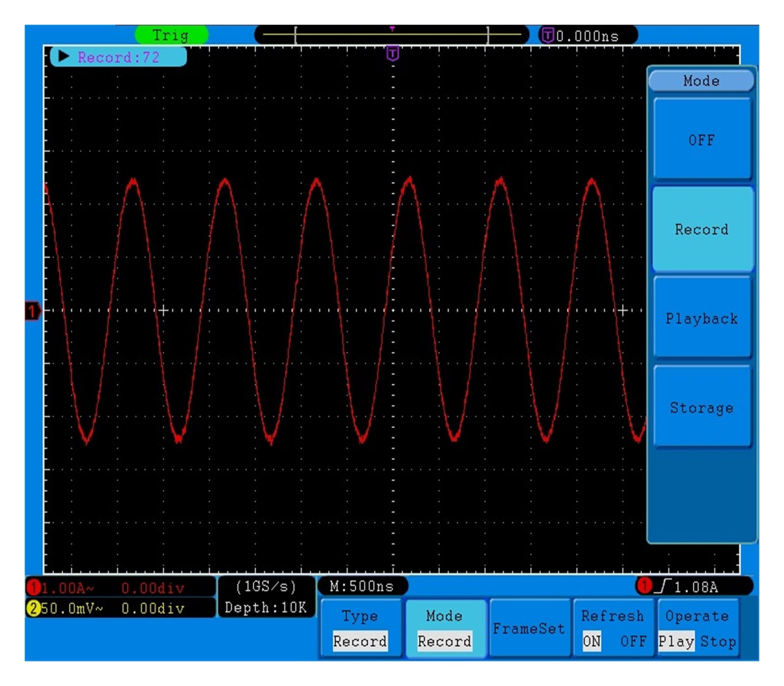Click the channel 1 0.00div offset
Viewport: 784px width, 686px height.
pyautogui.click(x=153, y=588)
